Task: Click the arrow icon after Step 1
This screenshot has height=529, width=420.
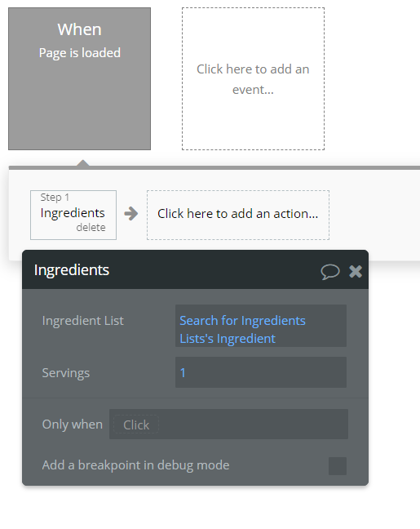Action: click(131, 214)
